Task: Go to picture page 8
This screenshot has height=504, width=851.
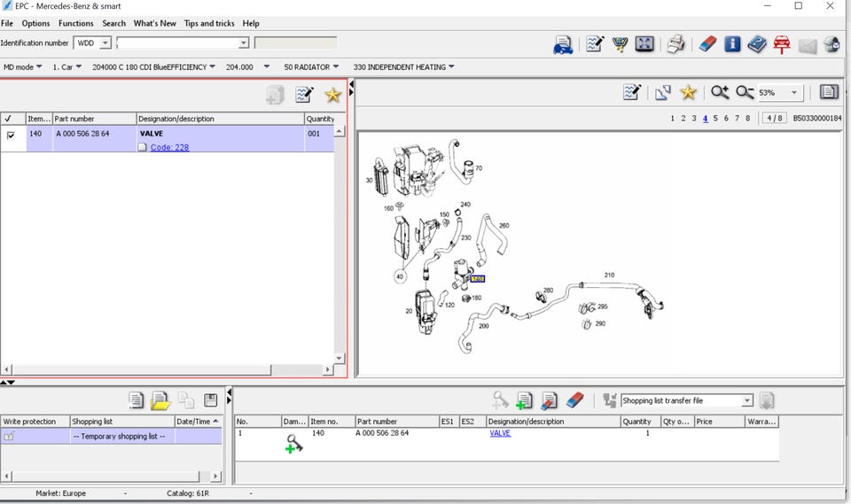Action: [x=748, y=119]
